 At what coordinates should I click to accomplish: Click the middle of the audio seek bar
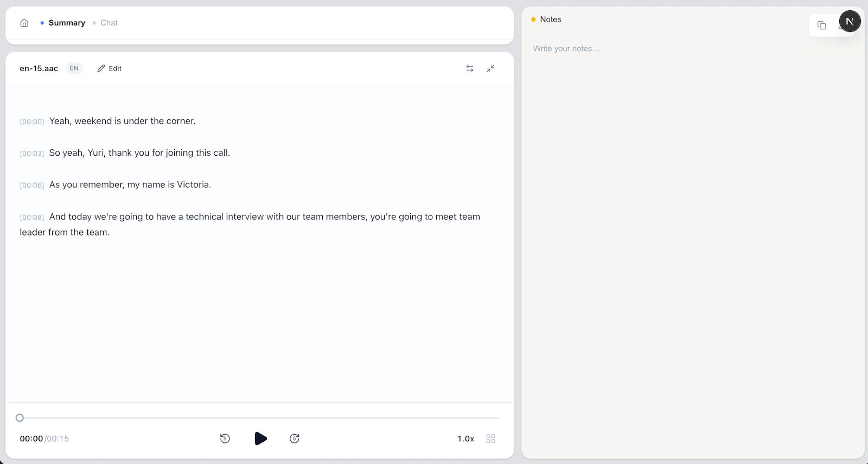click(260, 418)
